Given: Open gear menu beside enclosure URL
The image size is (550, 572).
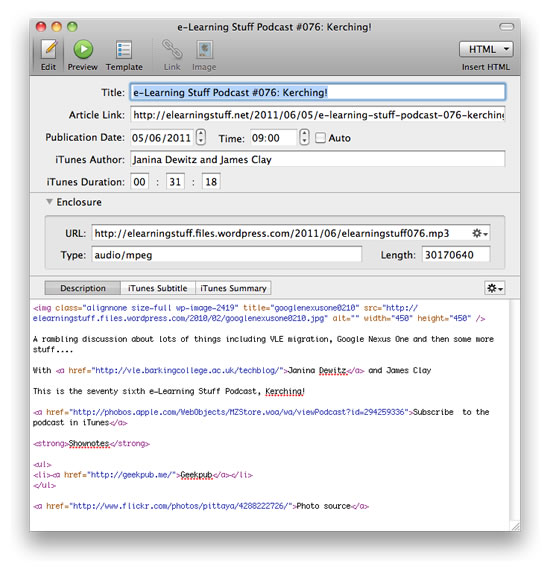Looking at the screenshot, I should [480, 233].
